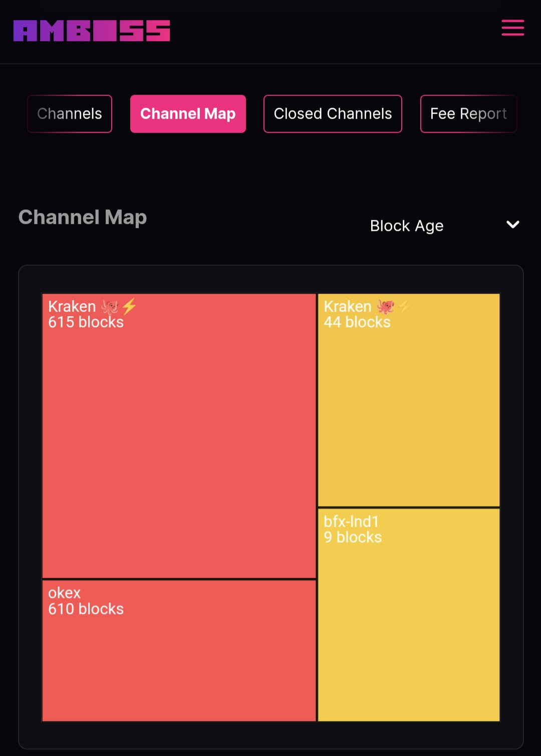Click the octopus emoji on the 615 blocks tile

[110, 306]
